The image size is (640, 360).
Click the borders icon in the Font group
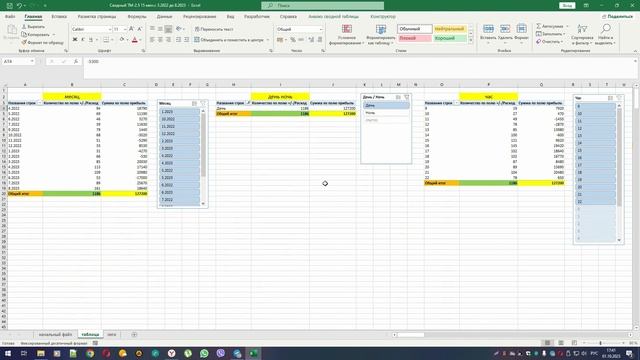(106, 40)
